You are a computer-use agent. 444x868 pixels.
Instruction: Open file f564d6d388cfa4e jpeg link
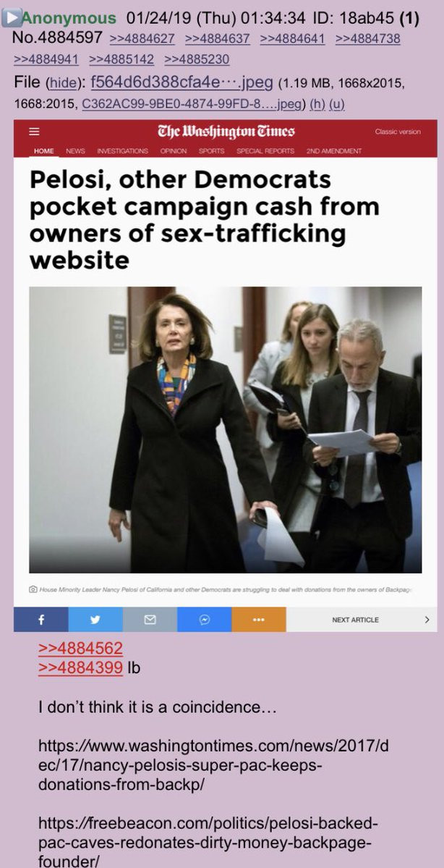click(x=182, y=83)
